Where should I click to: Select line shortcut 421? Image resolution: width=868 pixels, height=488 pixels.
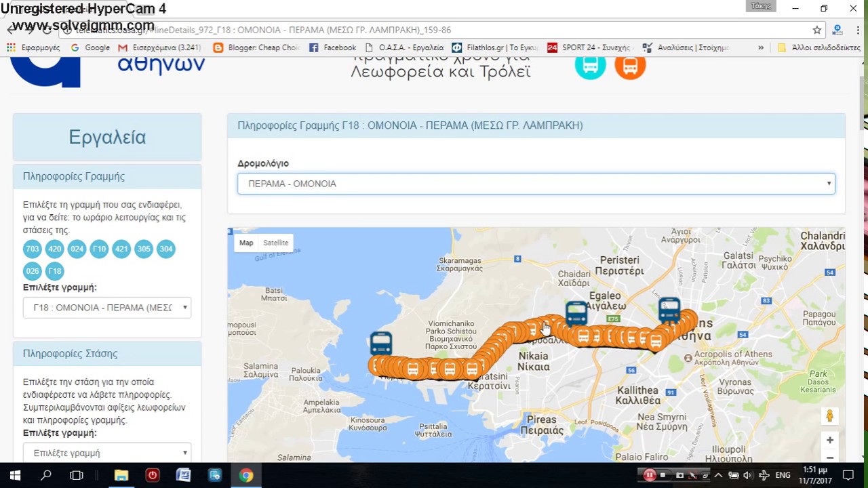click(121, 249)
